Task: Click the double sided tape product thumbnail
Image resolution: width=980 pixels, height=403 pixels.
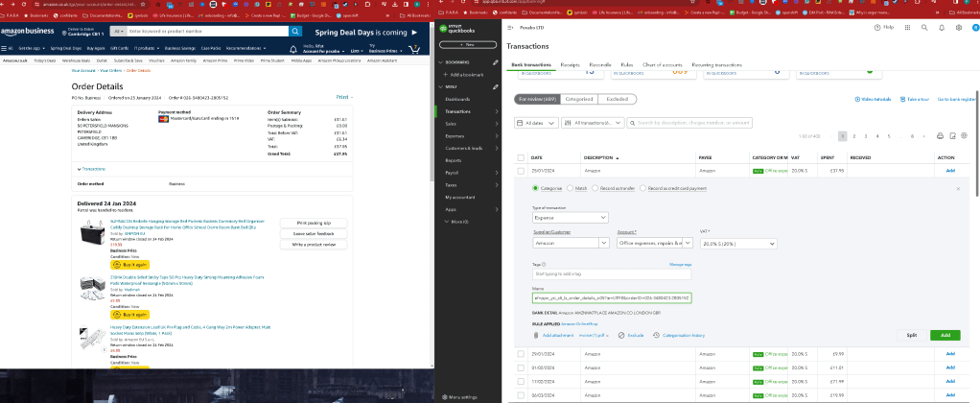Action: pyautogui.click(x=94, y=287)
